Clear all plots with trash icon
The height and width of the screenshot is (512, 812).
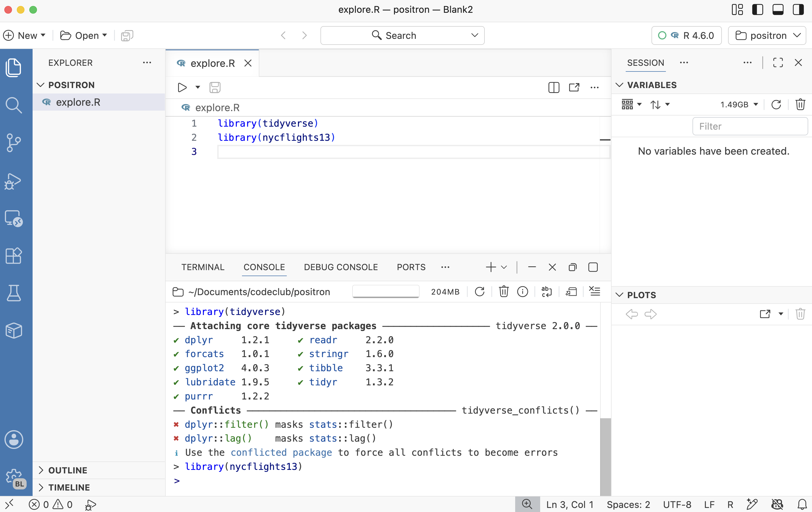(x=800, y=314)
